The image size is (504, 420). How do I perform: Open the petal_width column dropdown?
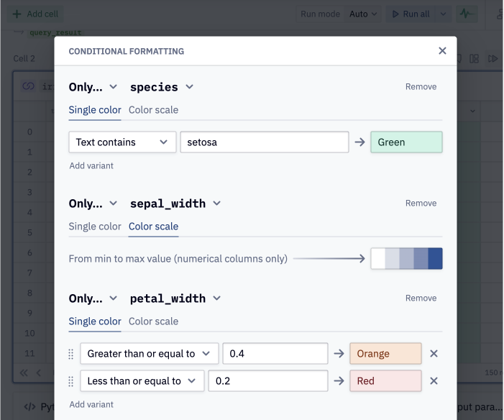tap(175, 298)
